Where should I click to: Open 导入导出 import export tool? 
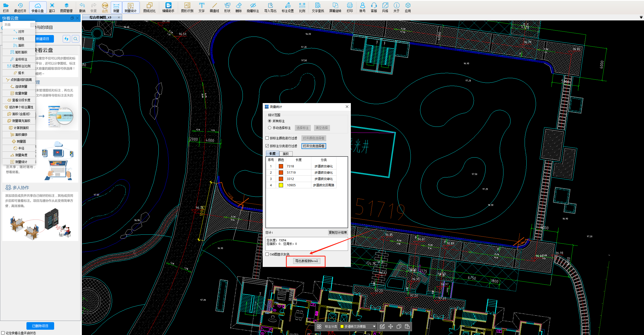coord(270,7)
